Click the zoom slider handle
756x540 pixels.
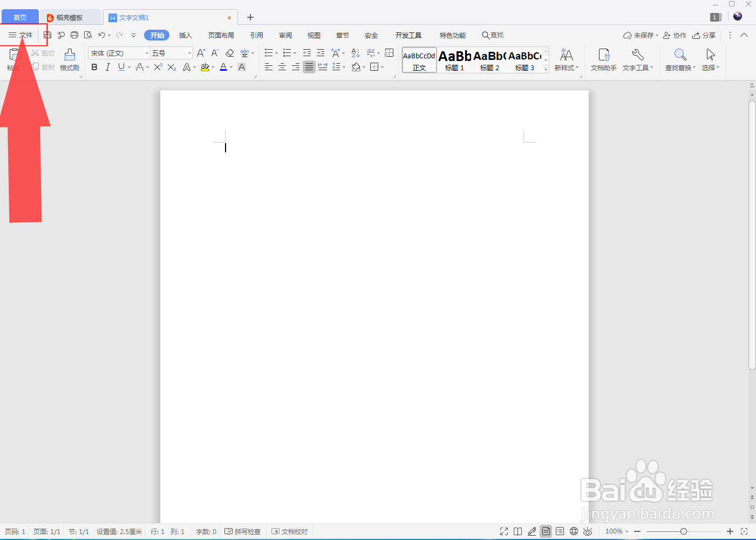coord(684,531)
